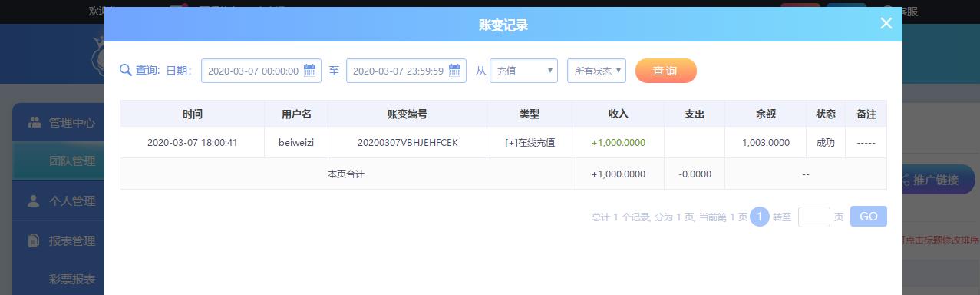The height and width of the screenshot is (295, 980).
Task: Click the 报表管理 document icon
Action: click(x=34, y=240)
